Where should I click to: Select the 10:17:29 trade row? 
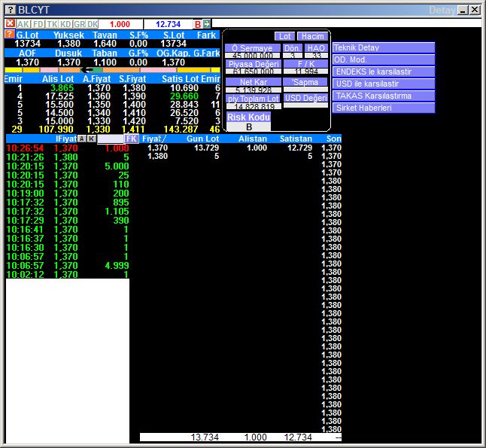coord(68,221)
